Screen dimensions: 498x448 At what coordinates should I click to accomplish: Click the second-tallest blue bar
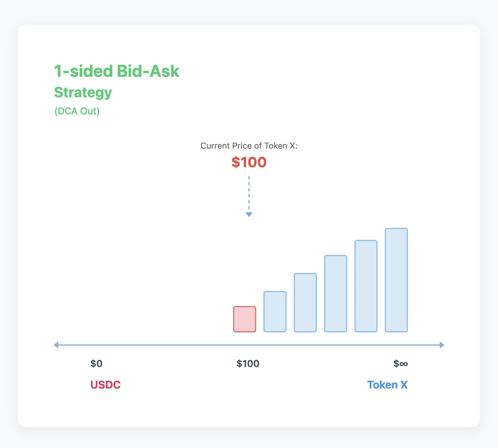coord(366,286)
